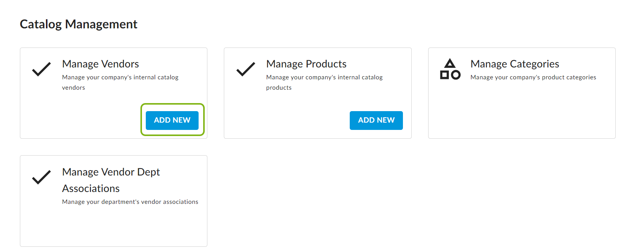Add a new vendor with ADD NEW
The height and width of the screenshot is (251, 644).
point(172,120)
